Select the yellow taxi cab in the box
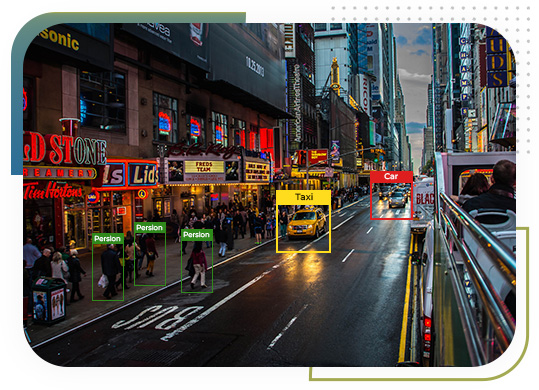This screenshot has width=539, height=390. click(306, 224)
